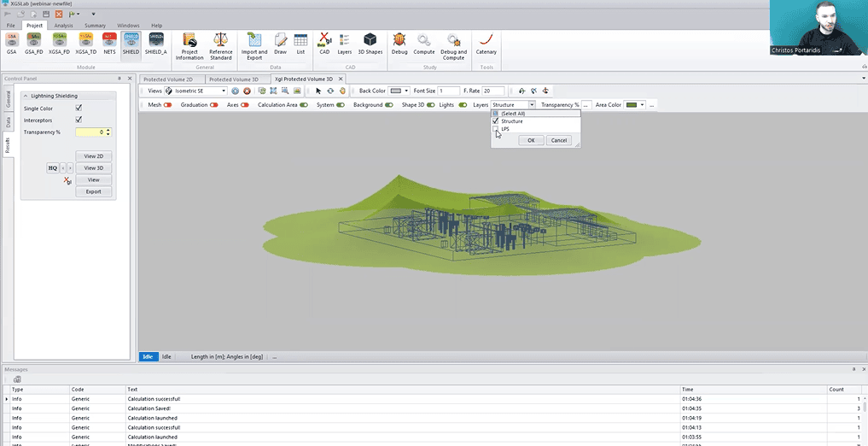Open the List data view
868x446 pixels.
[300, 44]
